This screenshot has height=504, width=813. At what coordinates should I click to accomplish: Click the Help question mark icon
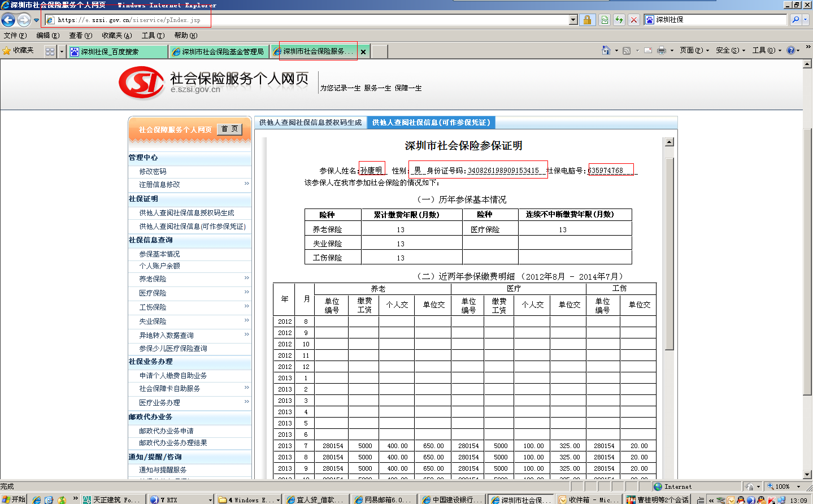coord(791,50)
